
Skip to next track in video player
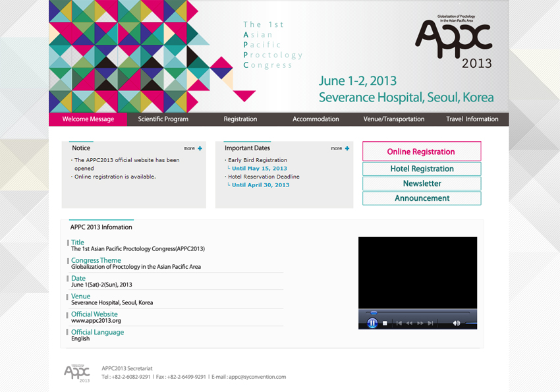pos(430,323)
